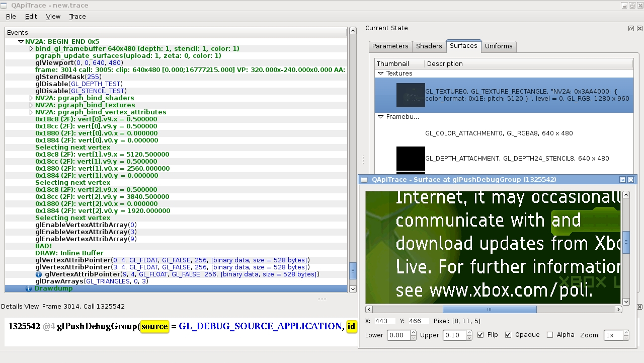Collapse the NV2A: BEGIN_END 0x5 node

pos(21,42)
